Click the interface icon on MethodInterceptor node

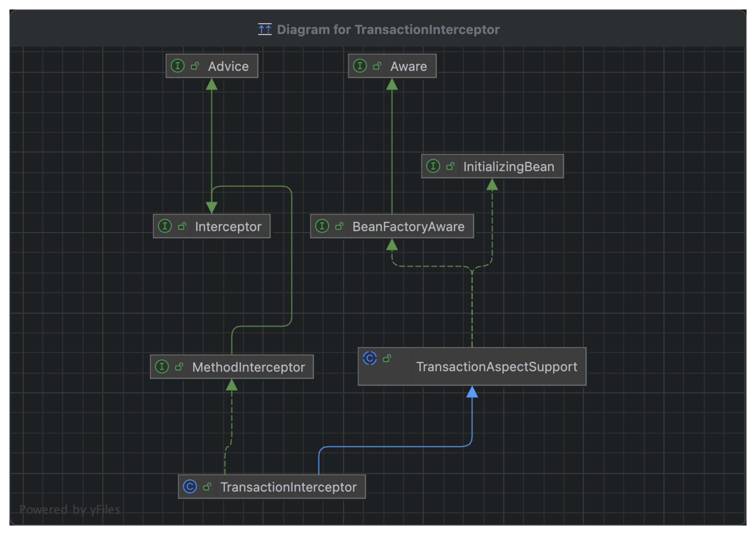[162, 367]
